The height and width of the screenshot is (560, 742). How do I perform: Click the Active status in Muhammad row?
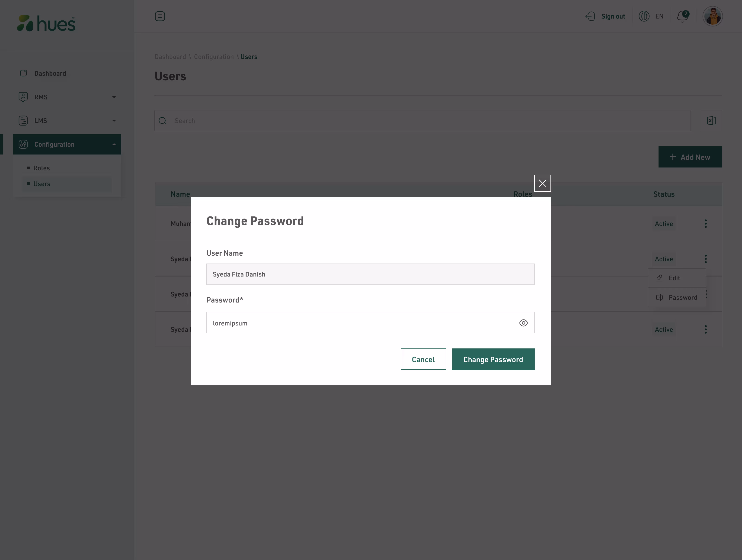coord(664,224)
